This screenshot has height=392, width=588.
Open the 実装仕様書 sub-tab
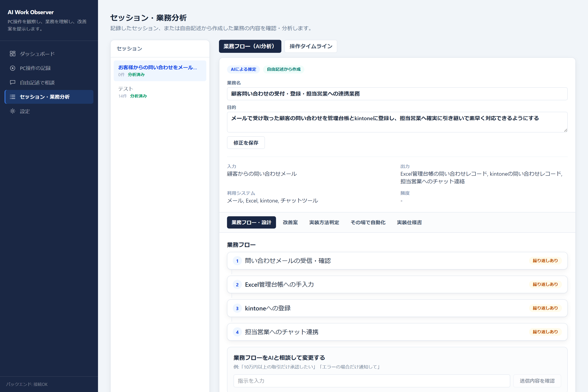point(409,222)
